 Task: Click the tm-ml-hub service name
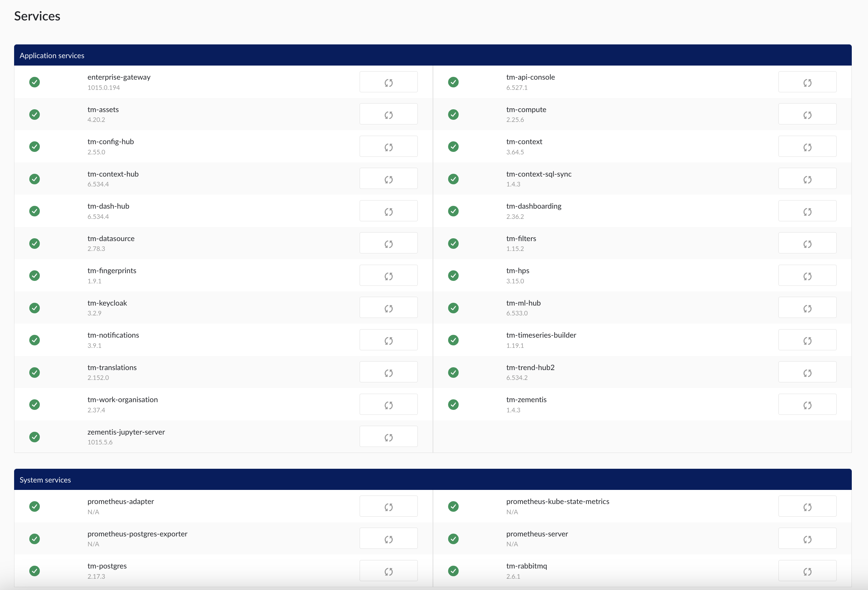pyautogui.click(x=523, y=303)
